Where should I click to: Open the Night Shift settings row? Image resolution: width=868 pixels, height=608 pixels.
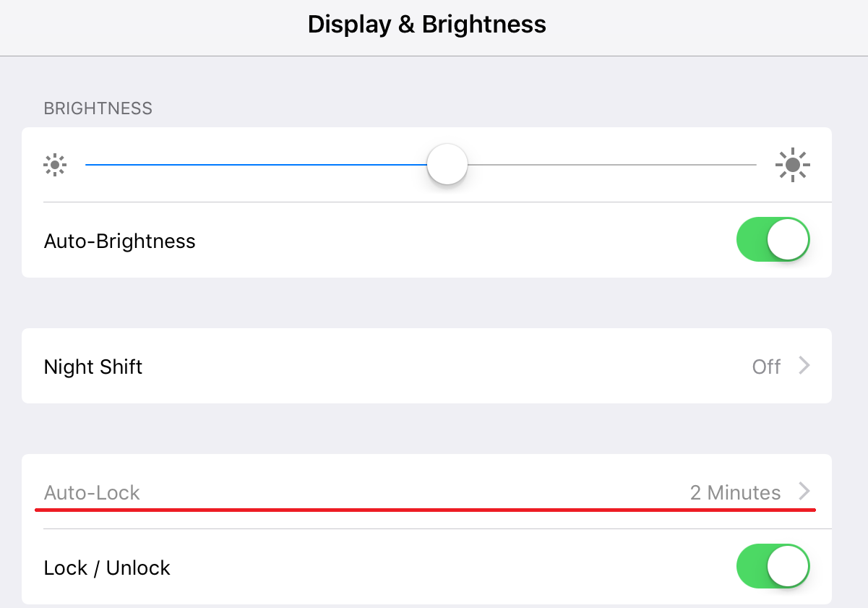(426, 366)
